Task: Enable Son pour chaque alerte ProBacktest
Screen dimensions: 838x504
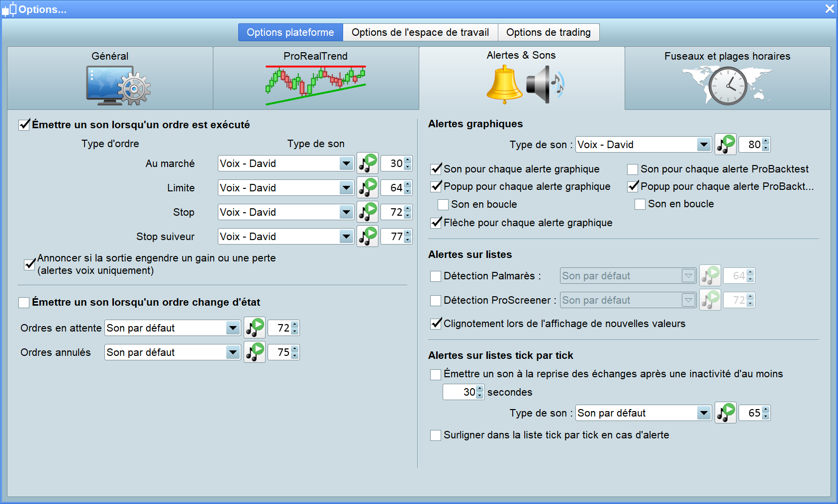Action: [633, 169]
